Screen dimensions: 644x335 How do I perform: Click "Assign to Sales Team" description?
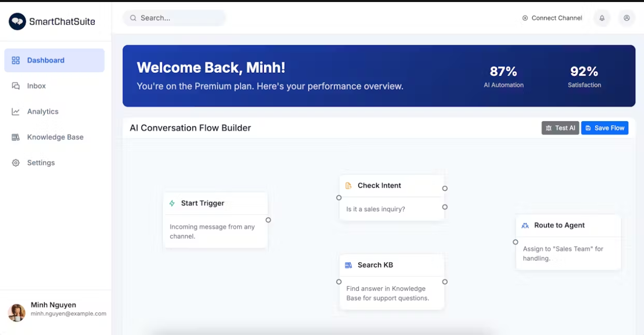563,254
